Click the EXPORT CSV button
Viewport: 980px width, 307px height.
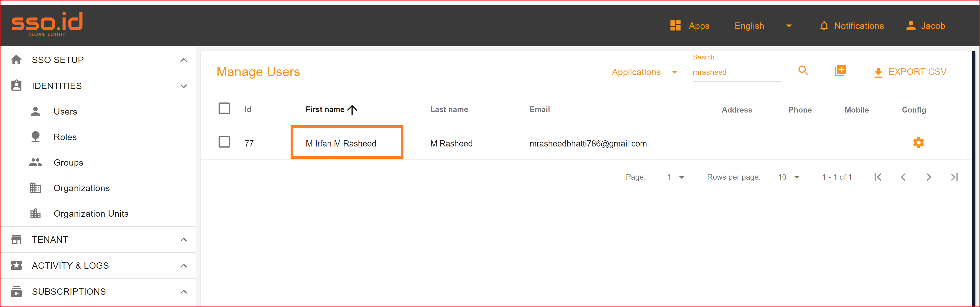910,72
